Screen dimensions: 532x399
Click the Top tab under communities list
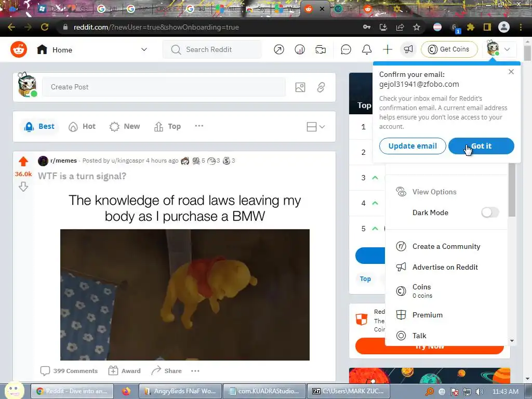coord(365,279)
